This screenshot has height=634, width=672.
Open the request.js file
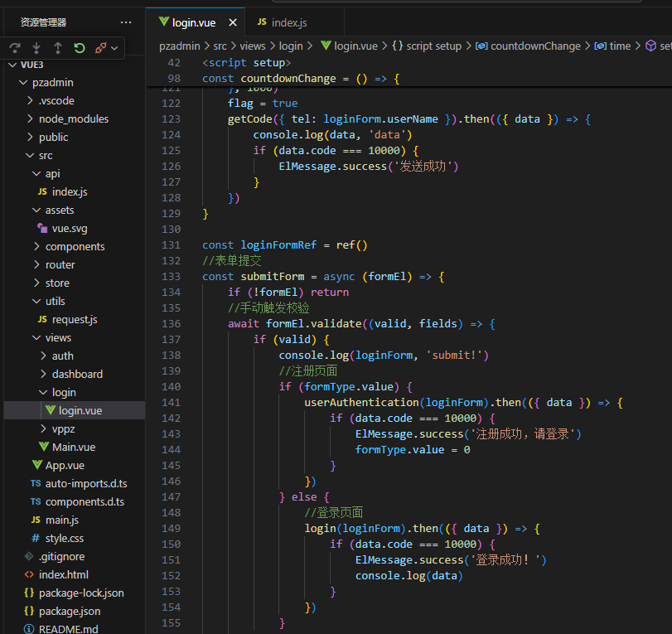[75, 319]
